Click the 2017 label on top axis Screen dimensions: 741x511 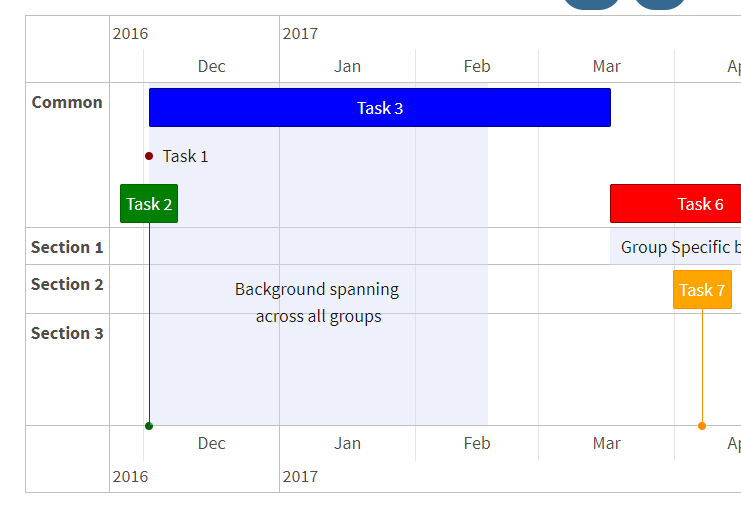point(300,33)
